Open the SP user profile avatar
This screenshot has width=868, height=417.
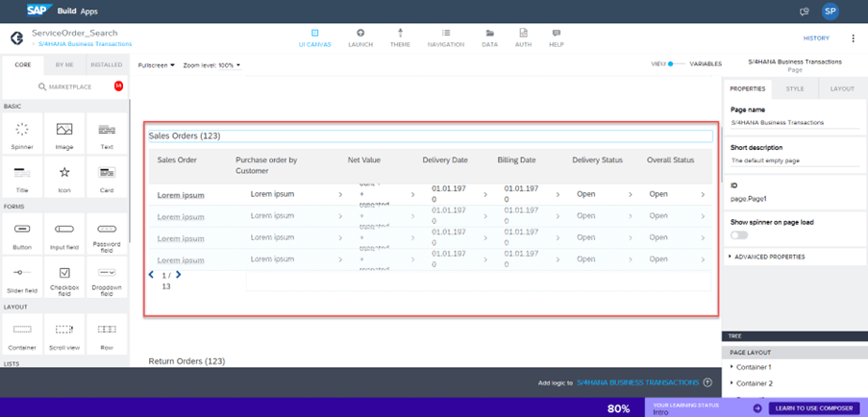(830, 11)
